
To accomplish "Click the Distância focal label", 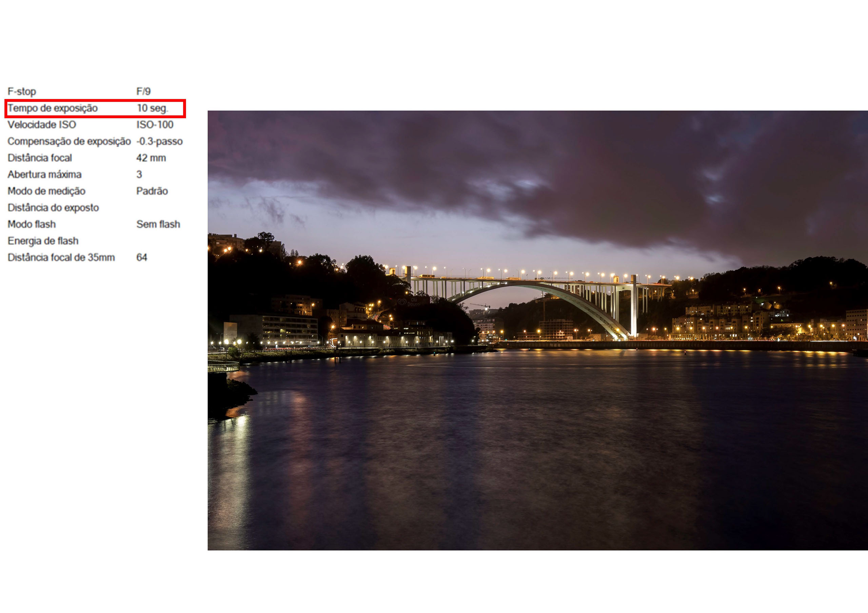I will pyautogui.click(x=40, y=158).
